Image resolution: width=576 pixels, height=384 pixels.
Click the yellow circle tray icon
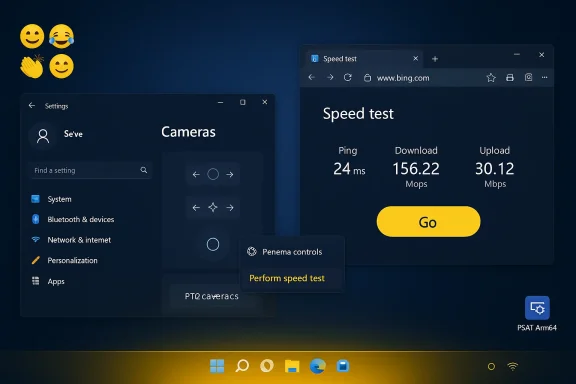[491, 366]
